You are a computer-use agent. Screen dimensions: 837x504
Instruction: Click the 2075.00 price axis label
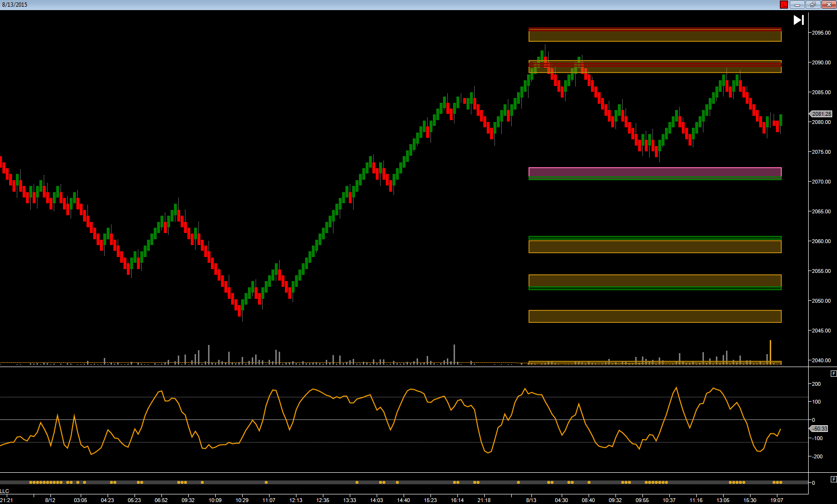(821, 152)
